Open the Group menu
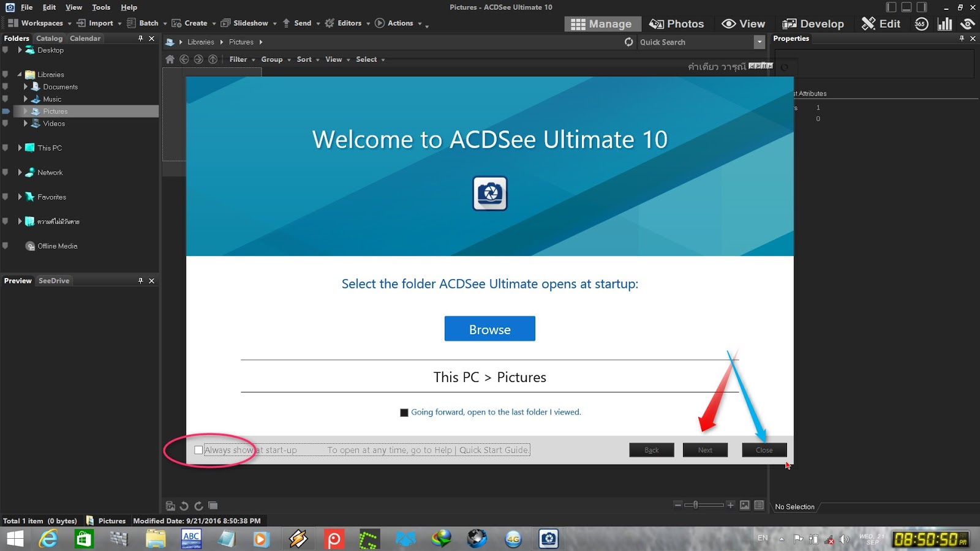This screenshot has width=980, height=551. click(276, 59)
